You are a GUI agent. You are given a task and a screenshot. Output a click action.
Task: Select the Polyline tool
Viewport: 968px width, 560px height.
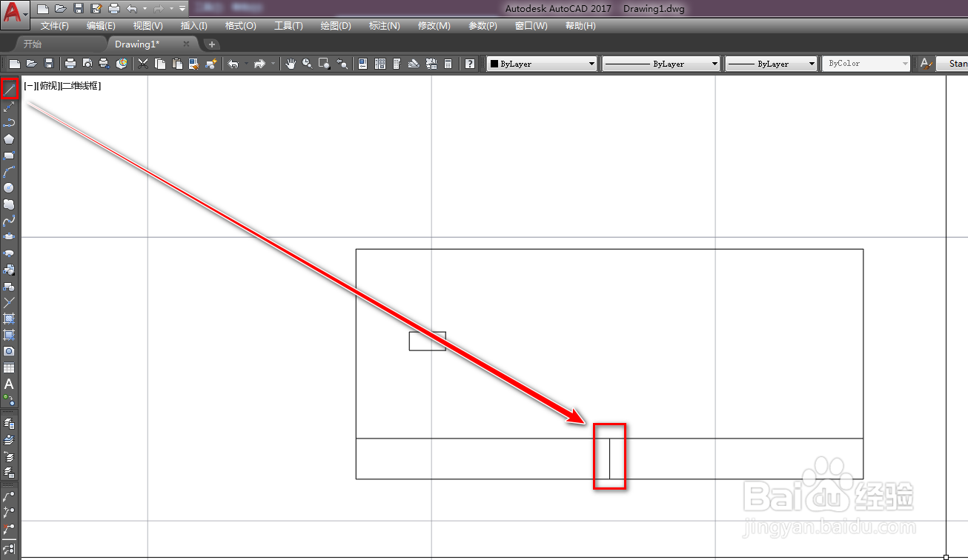tap(9, 122)
